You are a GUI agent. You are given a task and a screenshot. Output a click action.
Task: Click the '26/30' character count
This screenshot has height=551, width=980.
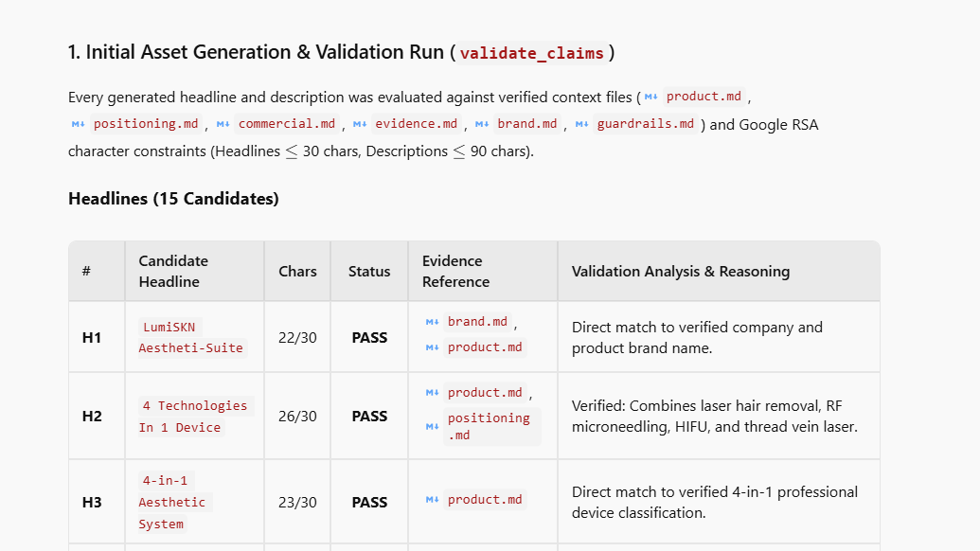point(297,416)
